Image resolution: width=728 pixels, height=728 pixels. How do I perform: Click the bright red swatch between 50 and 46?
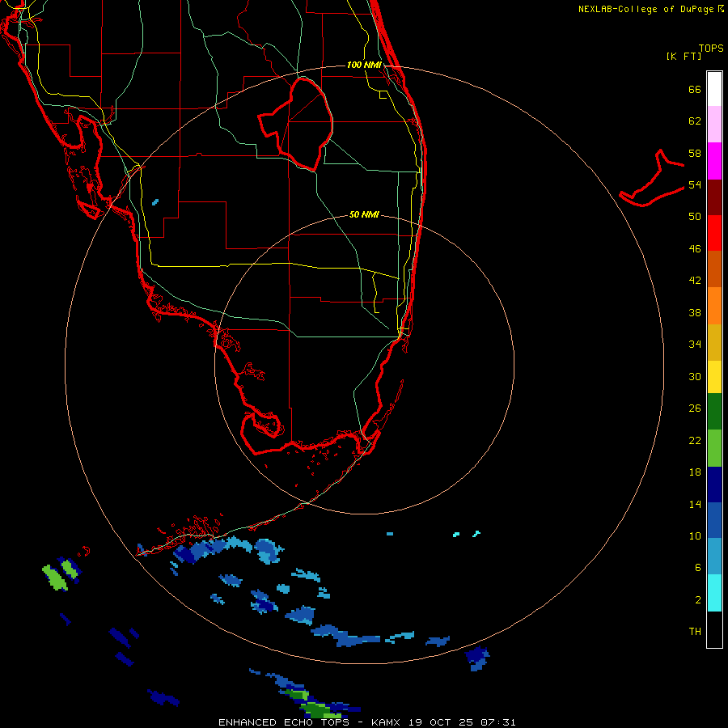714,233
